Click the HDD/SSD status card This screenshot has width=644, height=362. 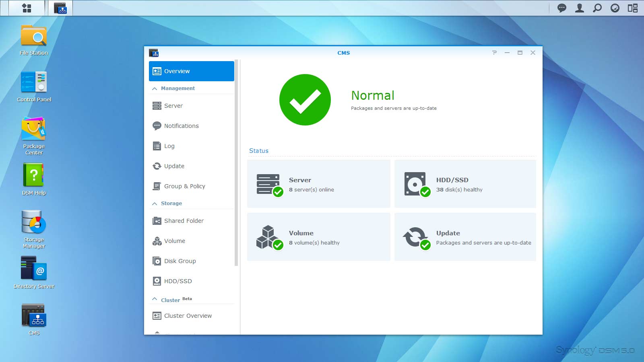(x=465, y=184)
